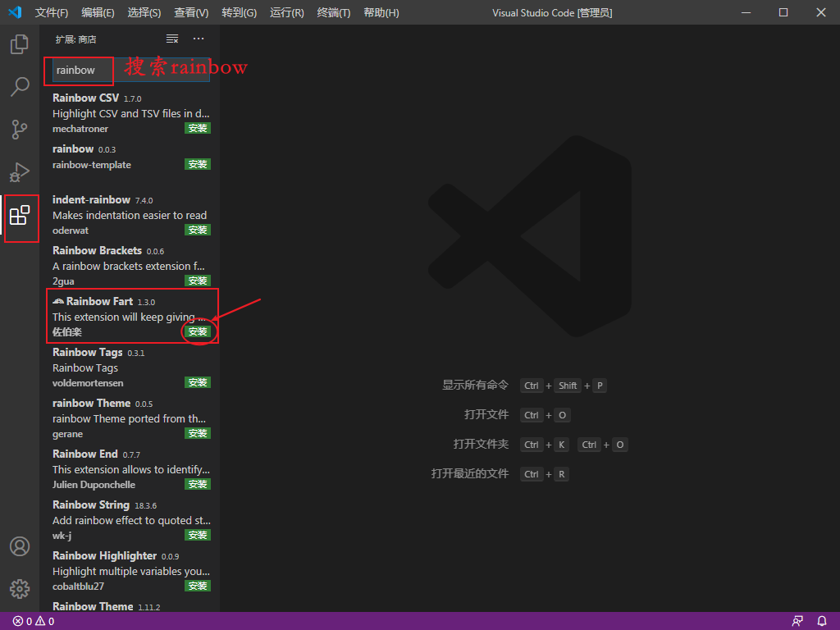Install the Rainbow String extension
The width and height of the screenshot is (840, 630).
tap(198, 535)
